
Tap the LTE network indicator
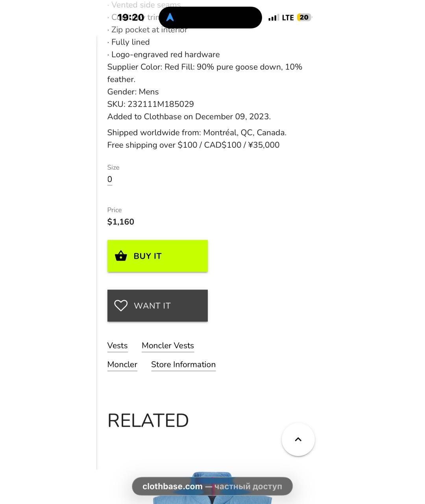coord(288,18)
